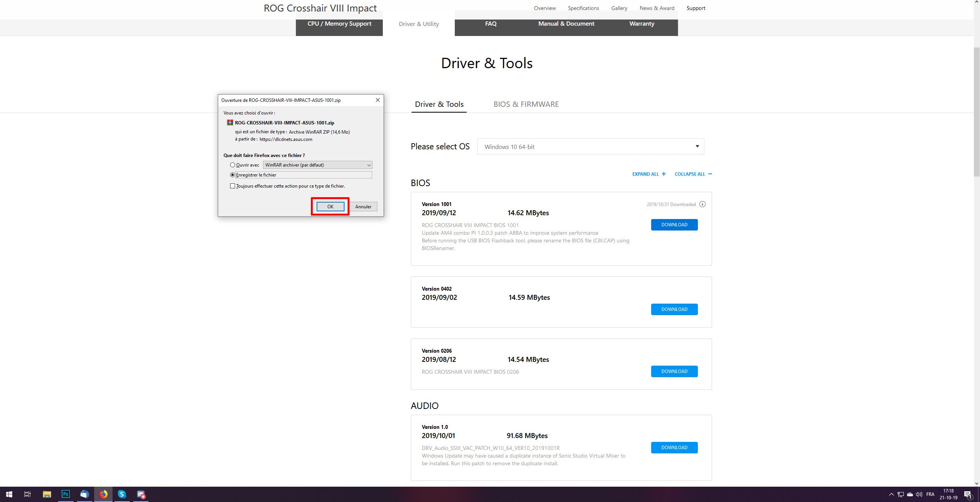Open Thunderbird mail from taskbar
The image size is (980, 502).
[x=85, y=494]
